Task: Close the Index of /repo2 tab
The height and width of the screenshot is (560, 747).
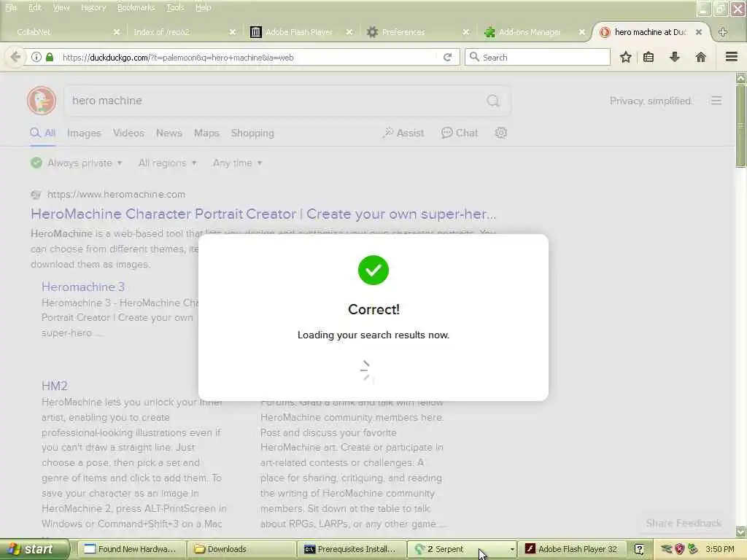Action: [x=233, y=32]
